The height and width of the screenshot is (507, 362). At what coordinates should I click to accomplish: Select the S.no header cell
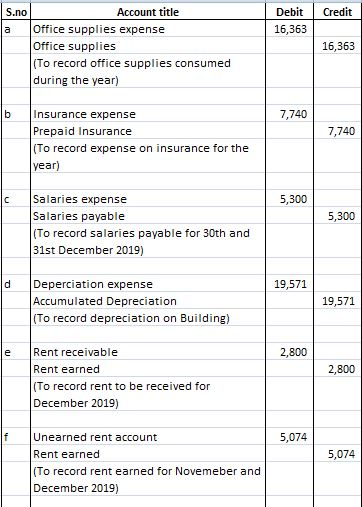point(16,12)
